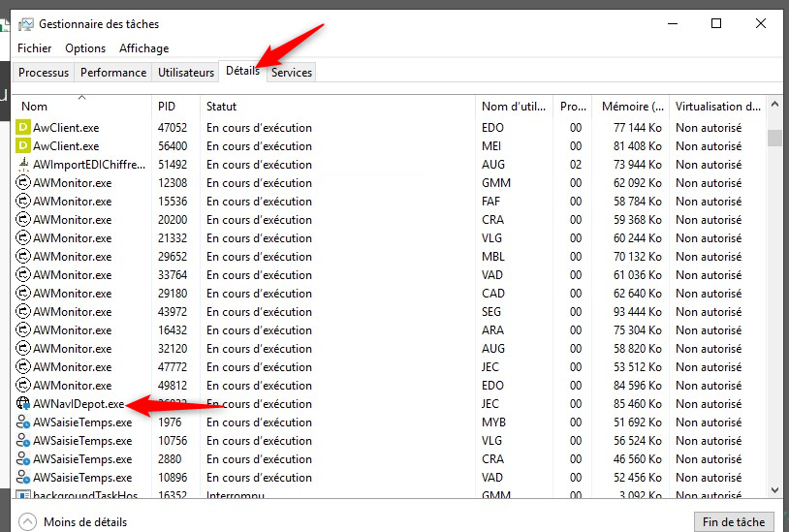The width and height of the screenshot is (789, 532).
Task: Switch to the Services tab
Action: coord(292,73)
